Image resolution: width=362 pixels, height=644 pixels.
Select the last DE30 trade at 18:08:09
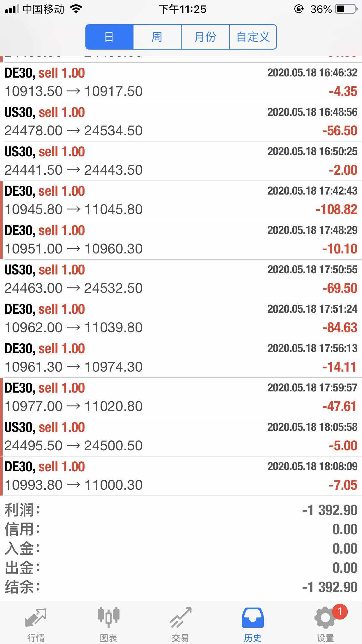coord(181,476)
